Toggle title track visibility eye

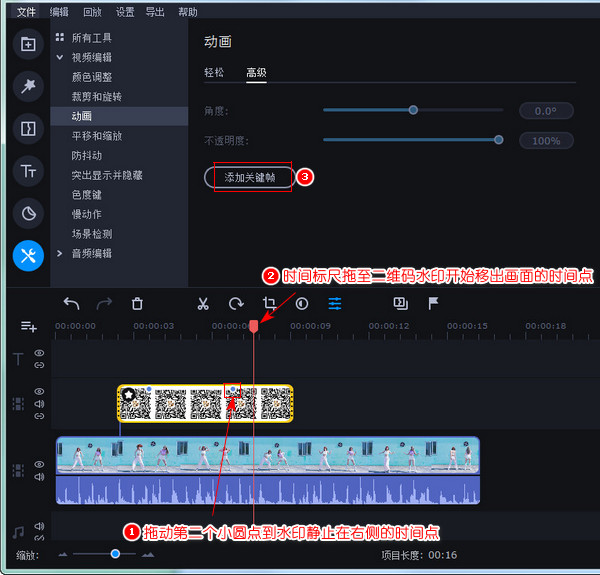point(39,353)
